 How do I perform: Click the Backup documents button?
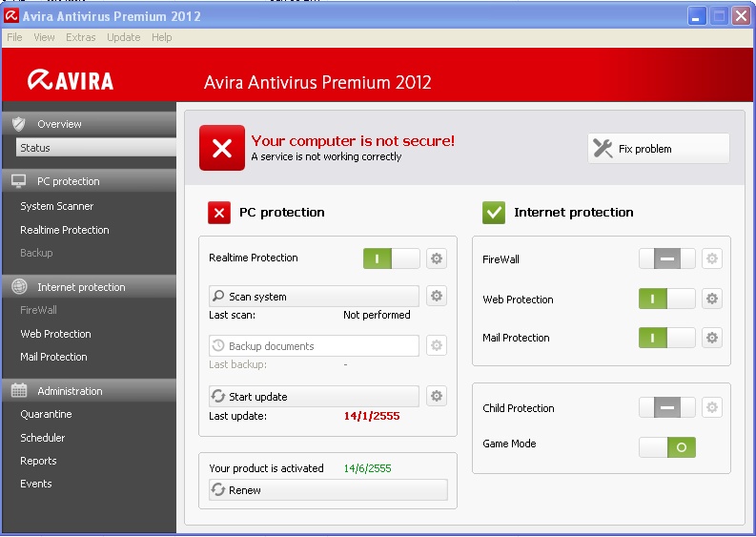(314, 345)
